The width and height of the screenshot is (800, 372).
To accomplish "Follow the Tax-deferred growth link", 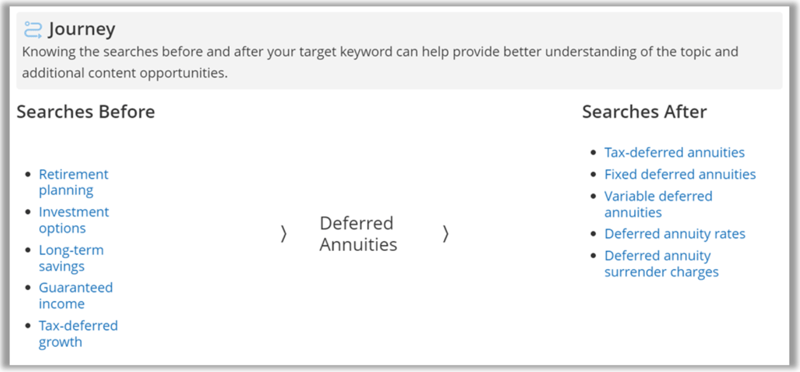I will coord(78,333).
